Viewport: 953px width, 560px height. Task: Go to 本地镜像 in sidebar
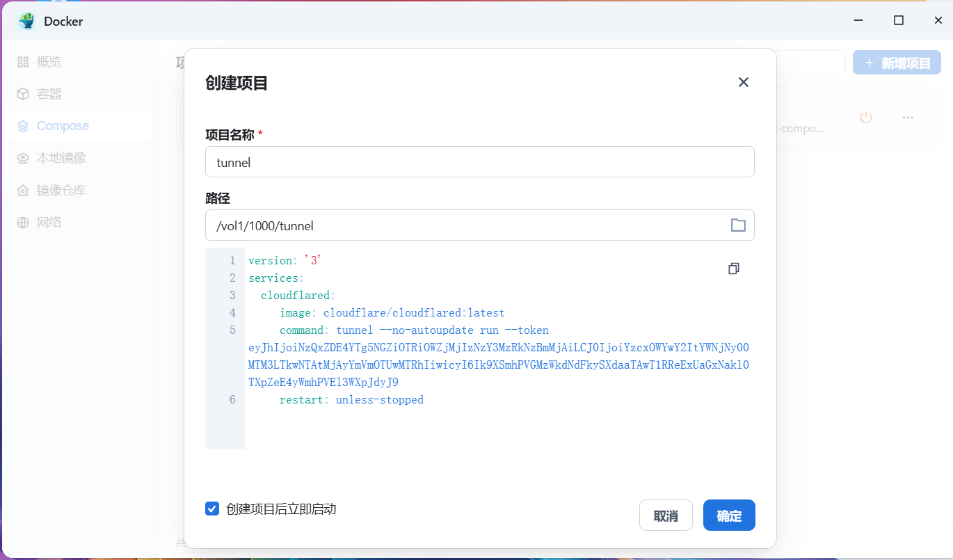click(81, 158)
